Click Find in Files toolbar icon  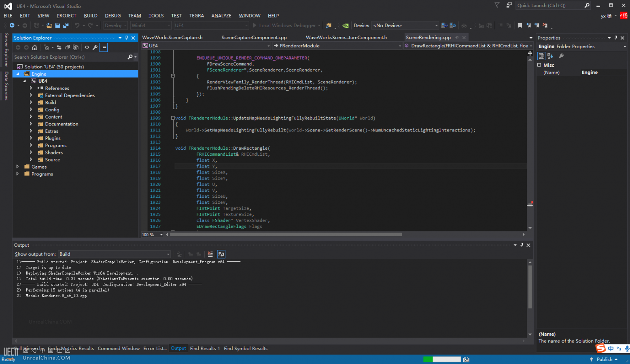point(329,25)
